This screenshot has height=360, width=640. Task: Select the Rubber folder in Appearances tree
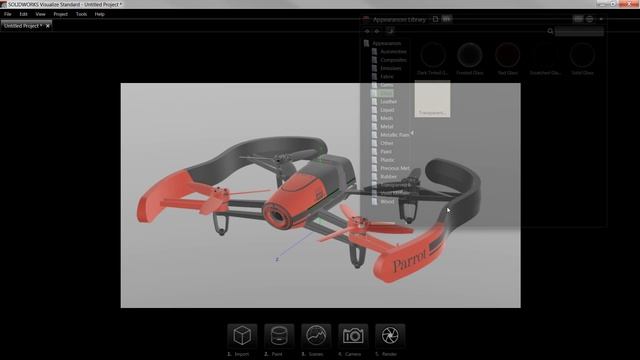pyautogui.click(x=384, y=176)
